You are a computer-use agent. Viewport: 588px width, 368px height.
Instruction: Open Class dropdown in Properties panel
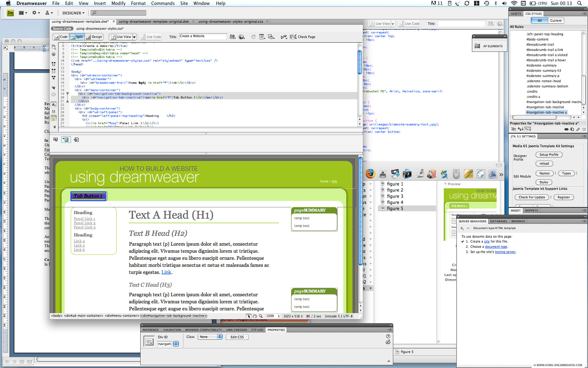pos(210,337)
